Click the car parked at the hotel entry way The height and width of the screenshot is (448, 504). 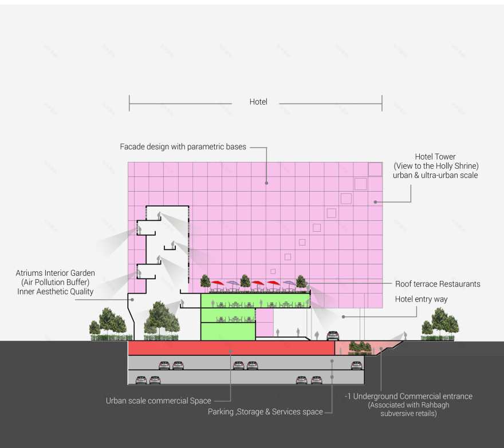pos(333,336)
